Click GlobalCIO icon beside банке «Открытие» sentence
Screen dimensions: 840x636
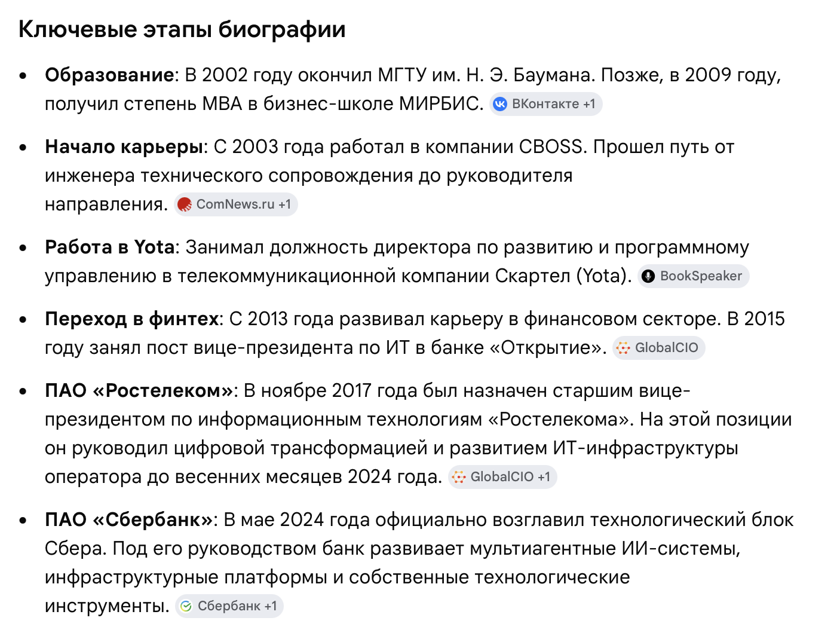[623, 348]
